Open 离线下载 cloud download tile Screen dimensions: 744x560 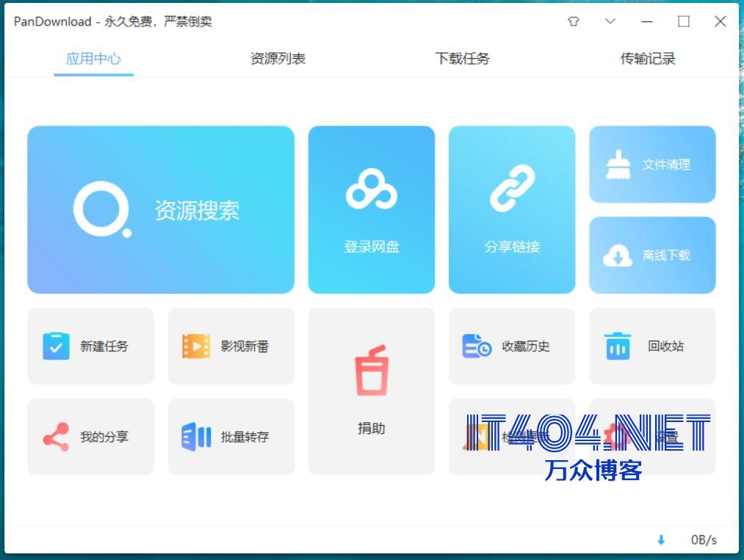[652, 255]
